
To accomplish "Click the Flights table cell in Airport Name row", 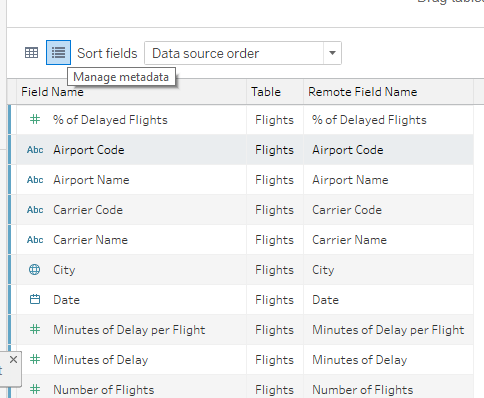I will point(275,180).
